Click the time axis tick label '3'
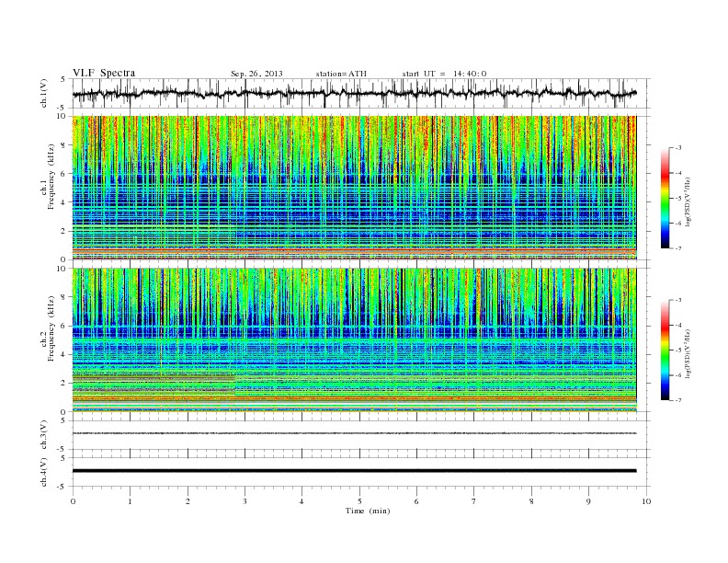 coord(245,501)
